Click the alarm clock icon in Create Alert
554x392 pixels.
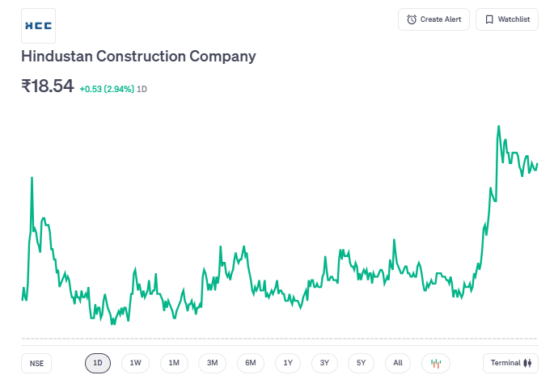coord(412,19)
